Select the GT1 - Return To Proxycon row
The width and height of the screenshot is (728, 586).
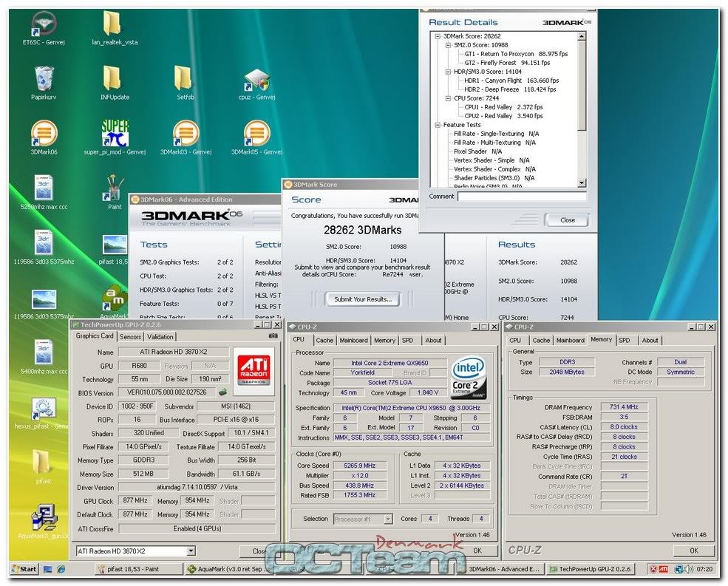point(516,54)
